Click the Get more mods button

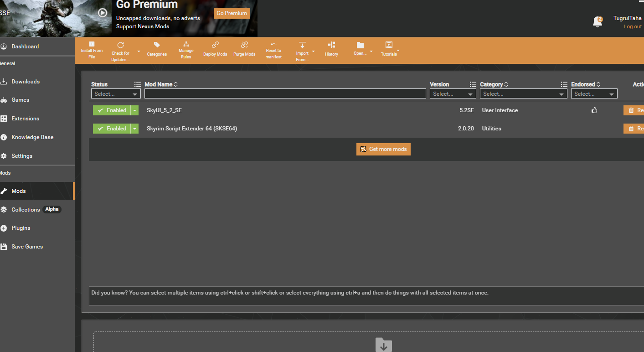coord(383,149)
